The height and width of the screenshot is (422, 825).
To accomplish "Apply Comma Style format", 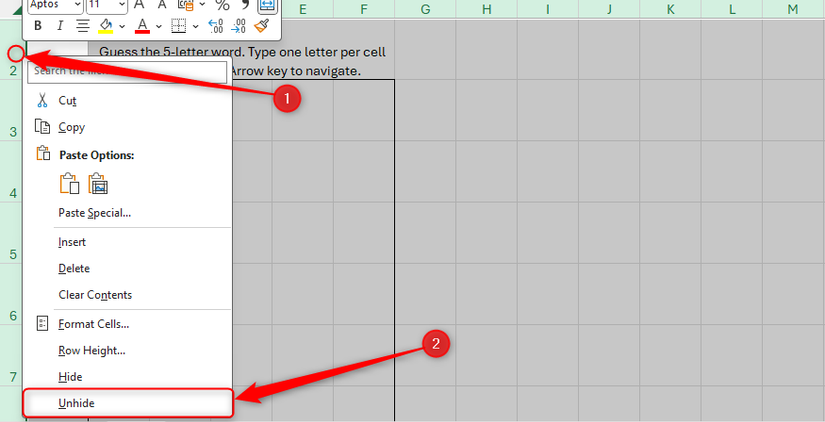I will tap(245, 5).
